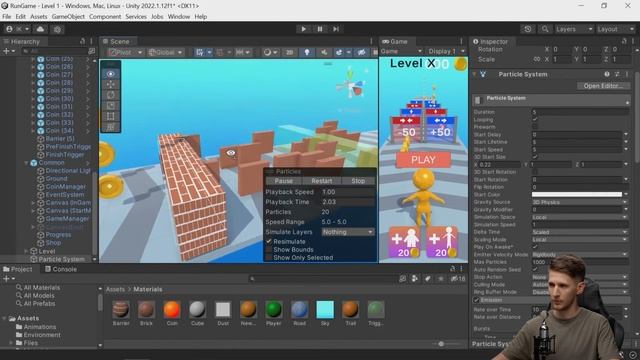Open Unity cloud services icon
Viewport: 640px width, 360px height.
40,29
